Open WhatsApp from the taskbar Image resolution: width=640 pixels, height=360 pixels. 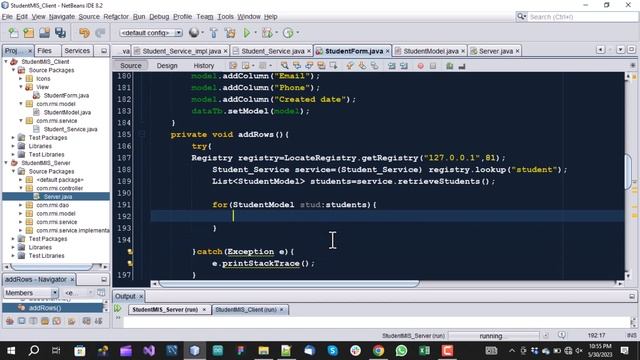coord(401,351)
